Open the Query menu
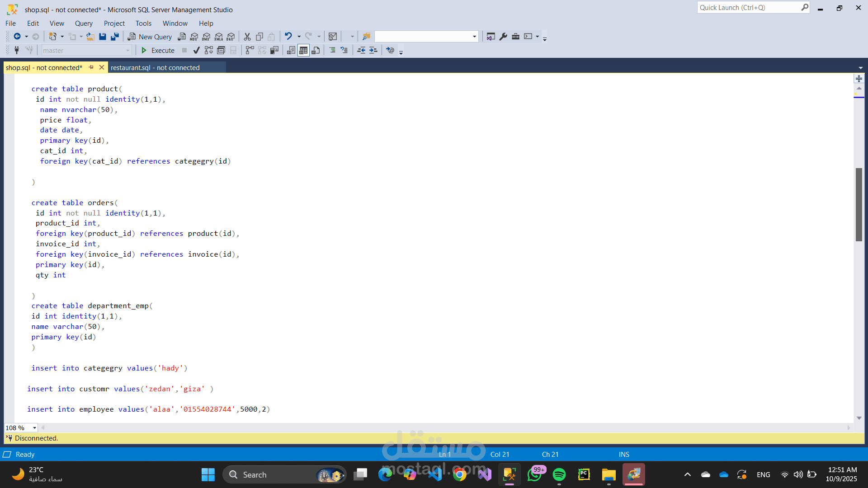The image size is (868, 488). [x=84, y=23]
